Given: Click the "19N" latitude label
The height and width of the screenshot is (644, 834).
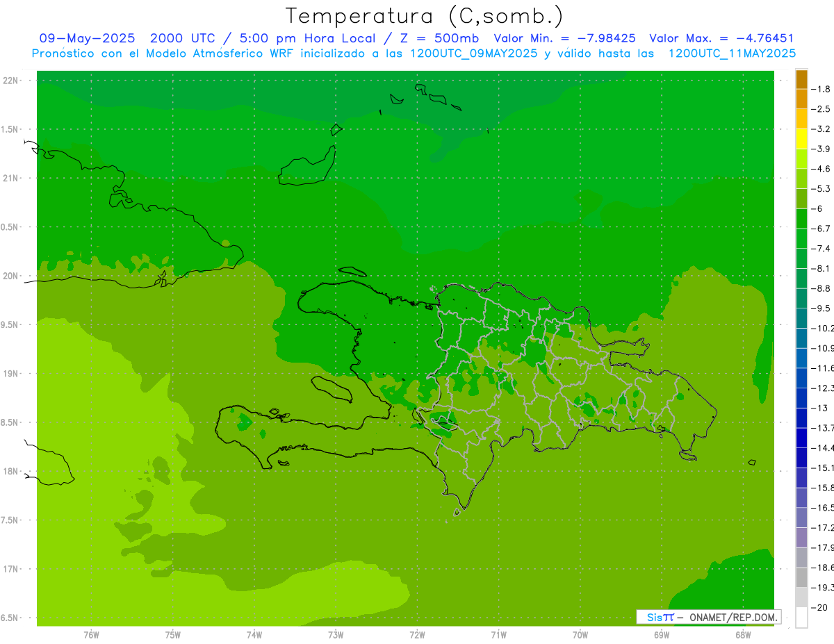Looking at the screenshot, I should click(x=11, y=373).
